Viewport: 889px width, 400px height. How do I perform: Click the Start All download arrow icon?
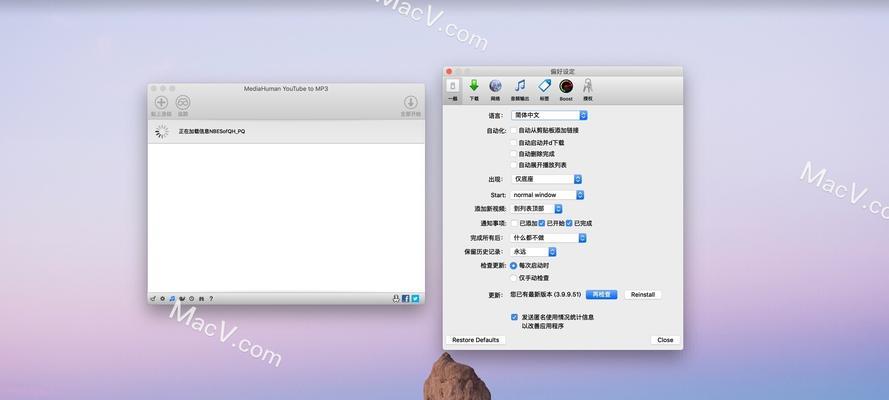coord(410,103)
